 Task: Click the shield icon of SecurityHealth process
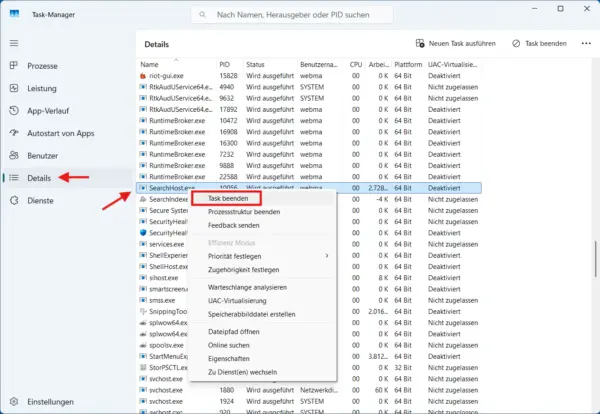143,233
